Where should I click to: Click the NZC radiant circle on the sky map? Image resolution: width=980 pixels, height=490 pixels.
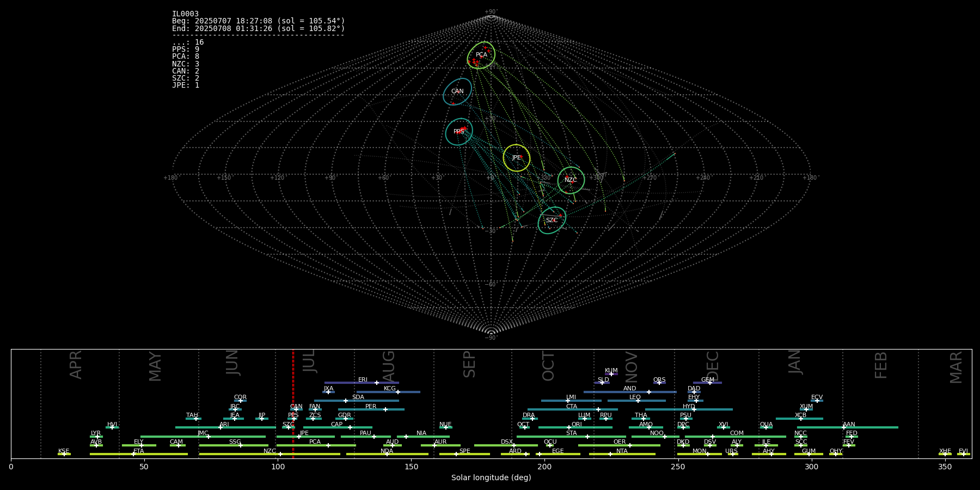[x=571, y=180]
